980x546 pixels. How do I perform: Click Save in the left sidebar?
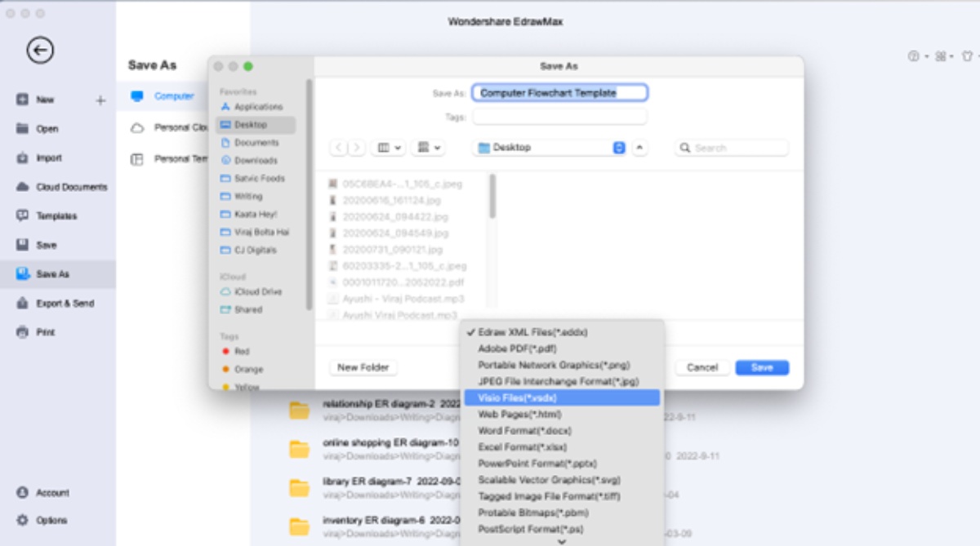[37, 245]
